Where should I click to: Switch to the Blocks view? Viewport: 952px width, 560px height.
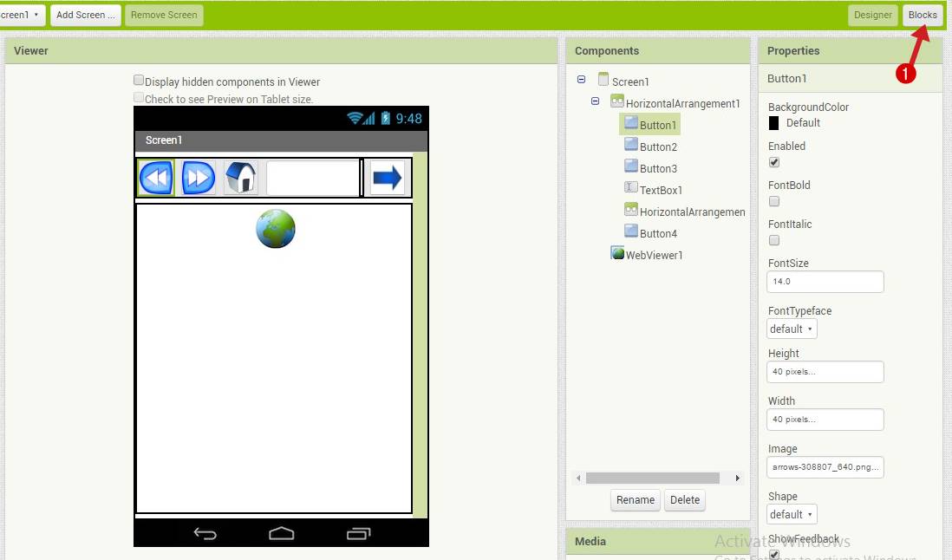click(922, 14)
